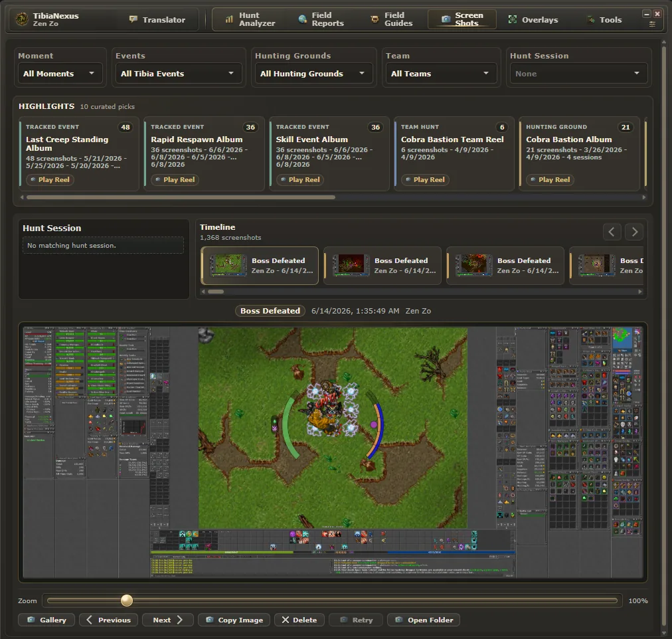Select the second Boss Defeated timeline thumbnail
The image size is (672, 639).
pyautogui.click(x=382, y=266)
